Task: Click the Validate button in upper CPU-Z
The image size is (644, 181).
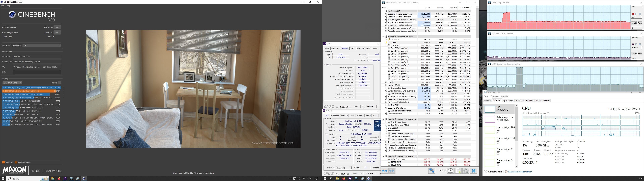Action: (x=370, y=106)
